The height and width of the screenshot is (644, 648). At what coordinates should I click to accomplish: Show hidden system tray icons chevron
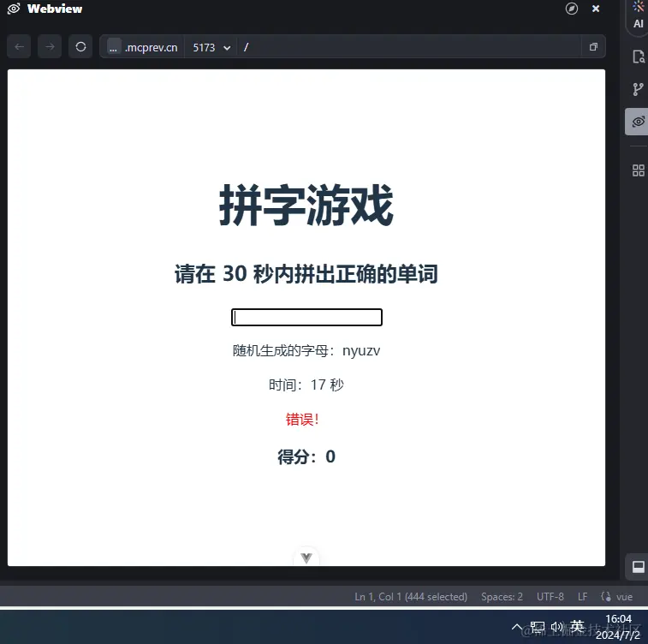tap(516, 627)
